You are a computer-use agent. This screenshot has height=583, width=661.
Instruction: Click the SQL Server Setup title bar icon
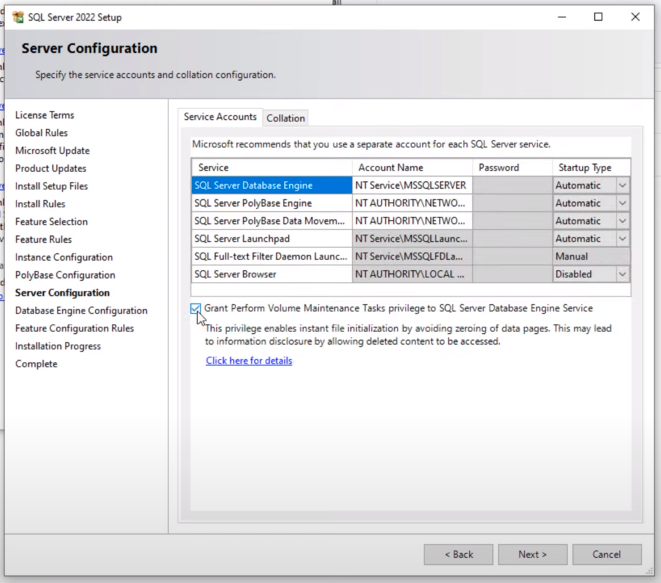tap(18, 17)
